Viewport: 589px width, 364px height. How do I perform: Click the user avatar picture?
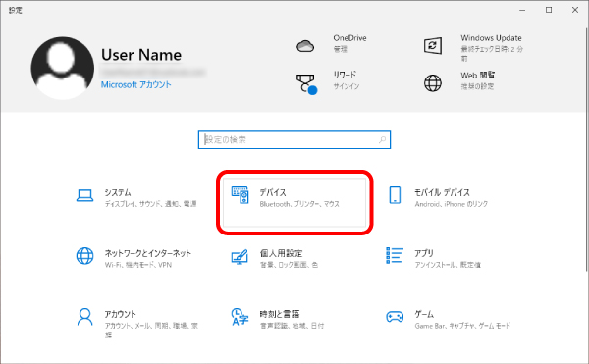pyautogui.click(x=63, y=68)
